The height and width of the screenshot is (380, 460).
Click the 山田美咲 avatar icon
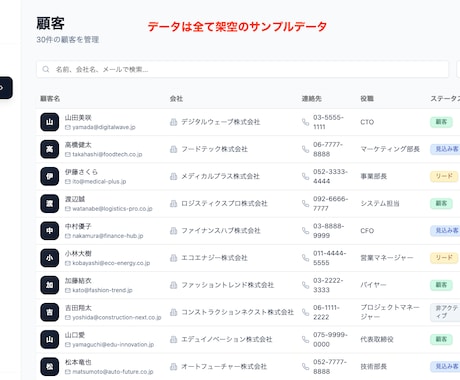click(50, 122)
